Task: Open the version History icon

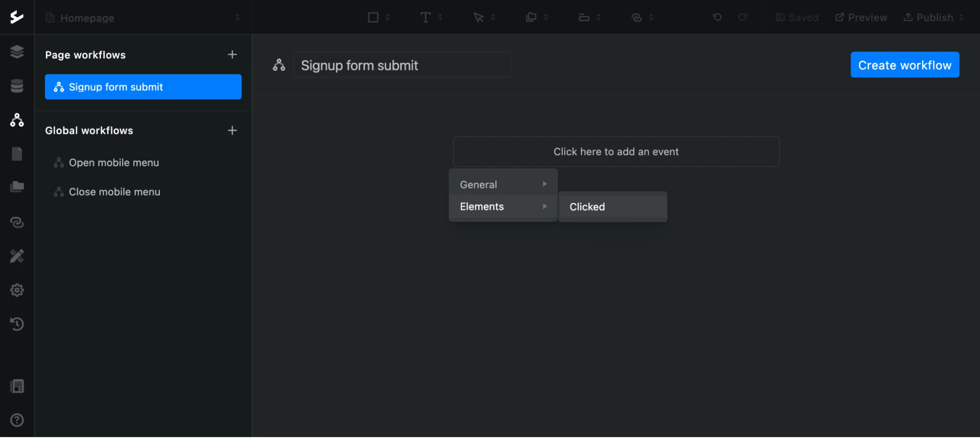Action: (x=17, y=324)
